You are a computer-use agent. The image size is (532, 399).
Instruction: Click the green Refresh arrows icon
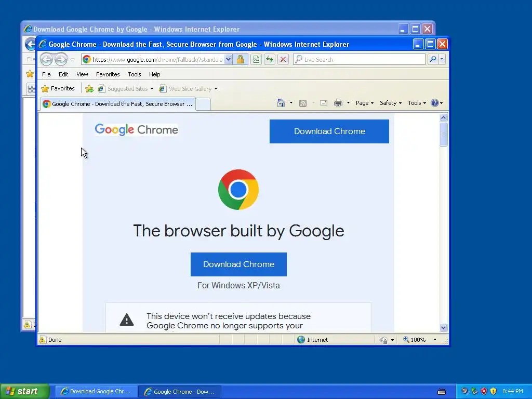pos(270,59)
